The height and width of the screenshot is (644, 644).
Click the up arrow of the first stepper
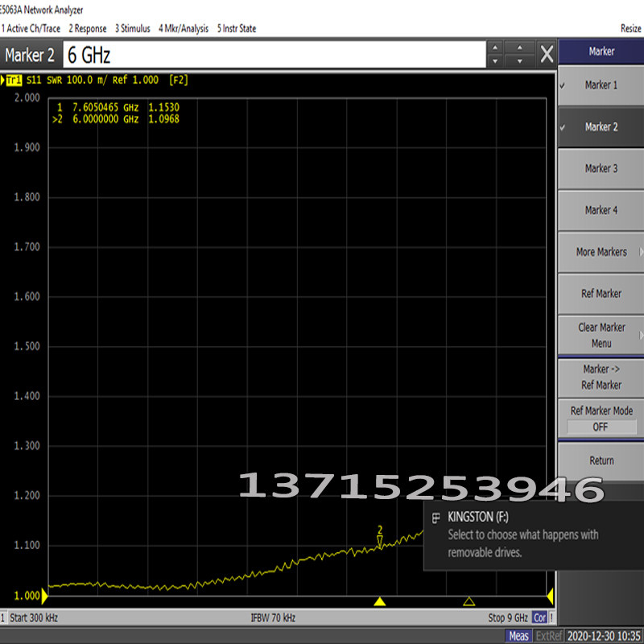[495, 47]
